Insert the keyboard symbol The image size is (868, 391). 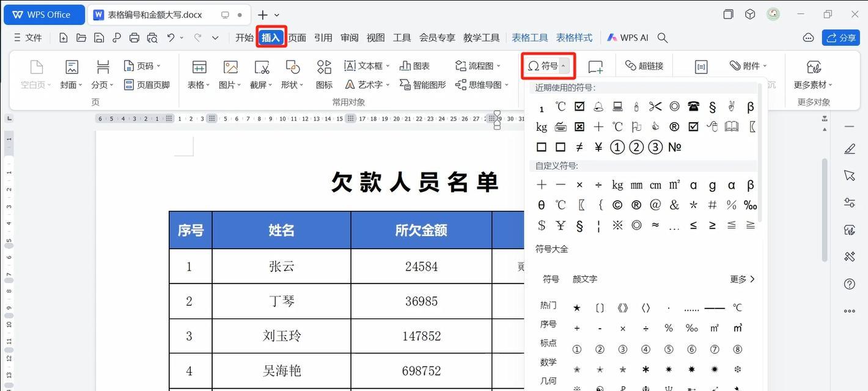coord(561,127)
